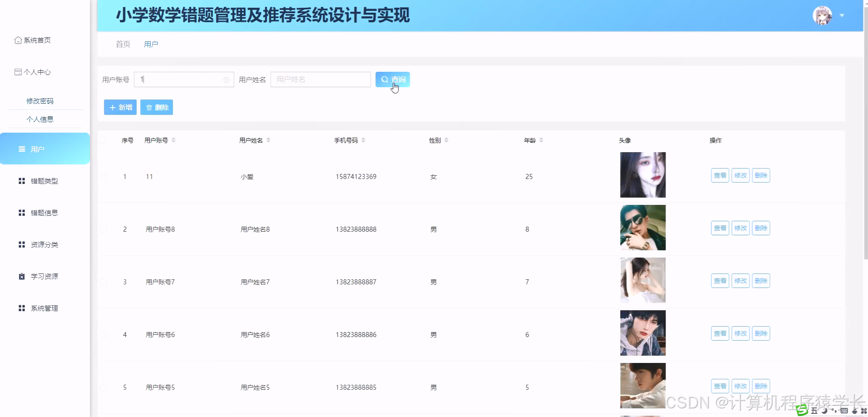This screenshot has height=417, width=868.
Task: Edit 用户账号6 with 修改
Action: pos(740,333)
